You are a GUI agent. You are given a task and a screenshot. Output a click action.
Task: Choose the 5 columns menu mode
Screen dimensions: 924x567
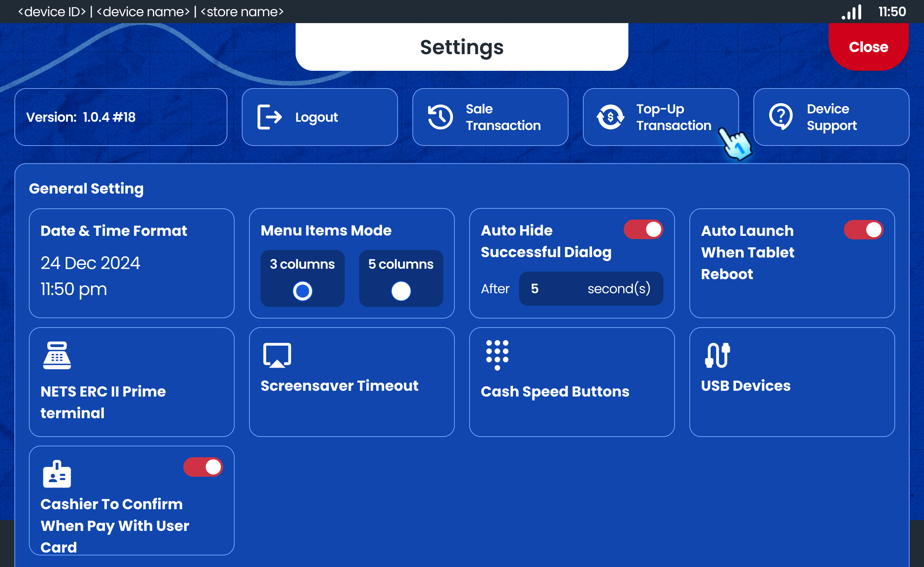(401, 291)
